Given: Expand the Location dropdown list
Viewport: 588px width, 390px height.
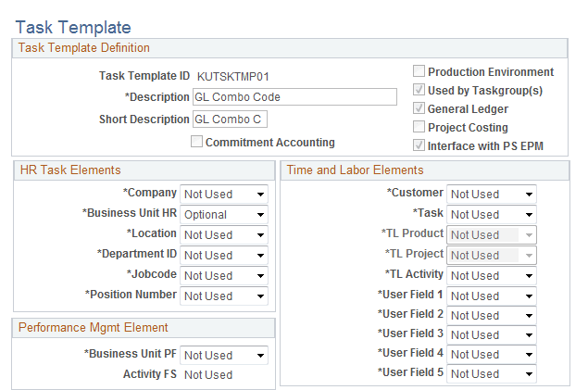Looking at the screenshot, I should [x=224, y=235].
